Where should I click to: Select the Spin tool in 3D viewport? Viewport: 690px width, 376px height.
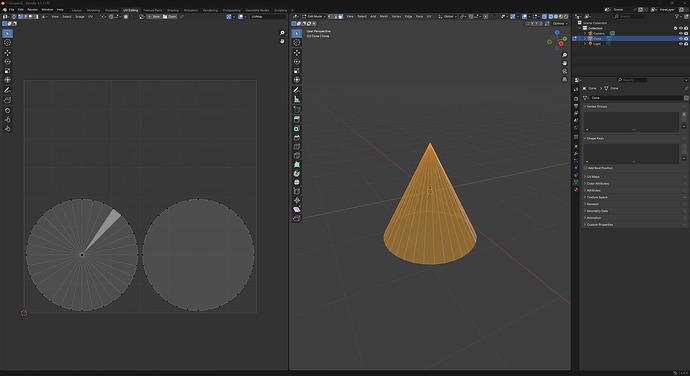pos(297,173)
